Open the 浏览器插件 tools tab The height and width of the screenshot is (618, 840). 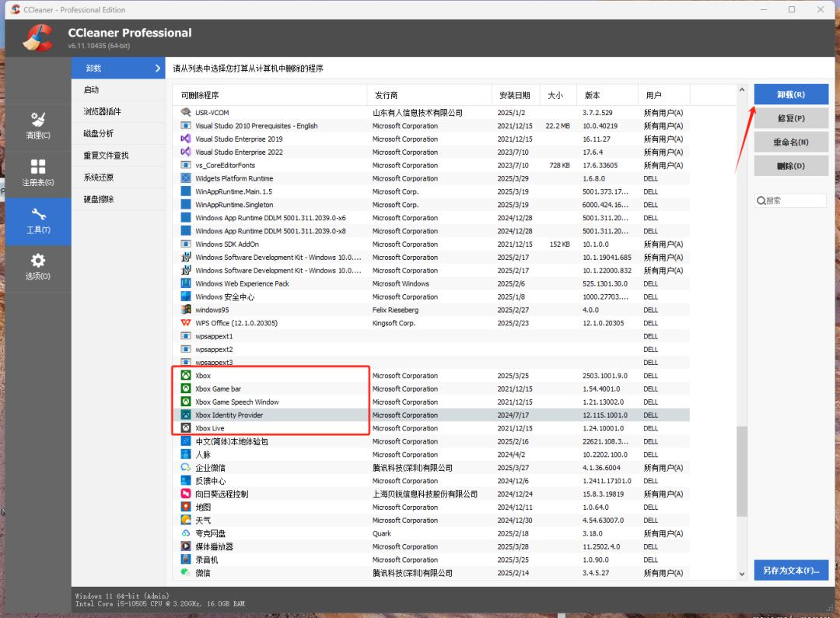pyautogui.click(x=118, y=111)
